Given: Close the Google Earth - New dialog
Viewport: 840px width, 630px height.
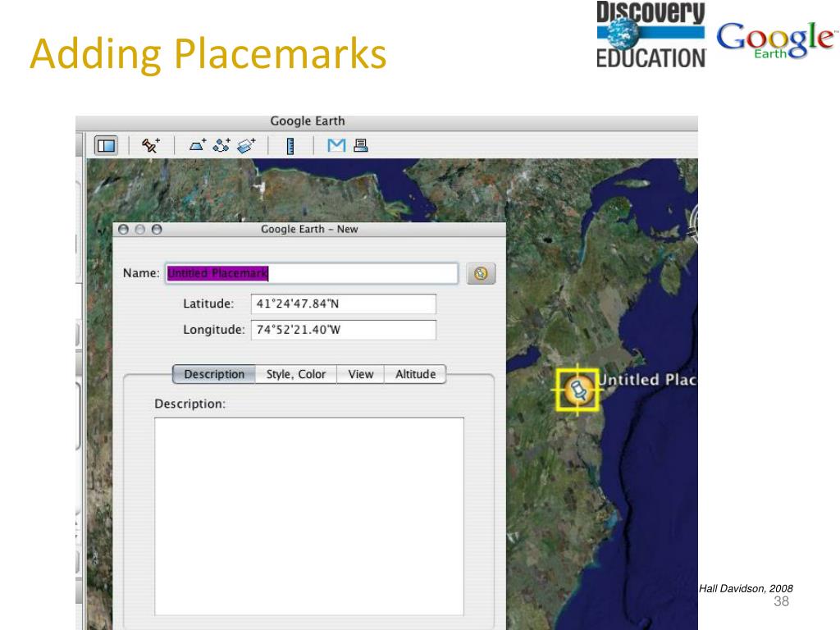Looking at the screenshot, I should 123,230.
